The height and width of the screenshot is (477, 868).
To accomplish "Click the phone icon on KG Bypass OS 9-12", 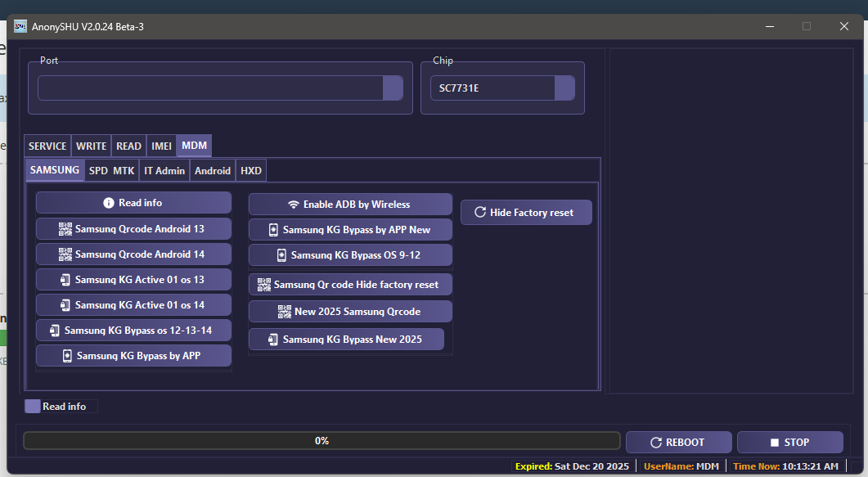I will pos(281,255).
